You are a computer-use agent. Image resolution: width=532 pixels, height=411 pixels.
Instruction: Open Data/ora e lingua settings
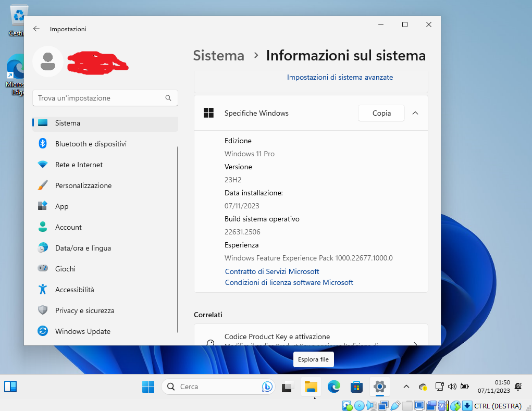[x=105, y=248]
